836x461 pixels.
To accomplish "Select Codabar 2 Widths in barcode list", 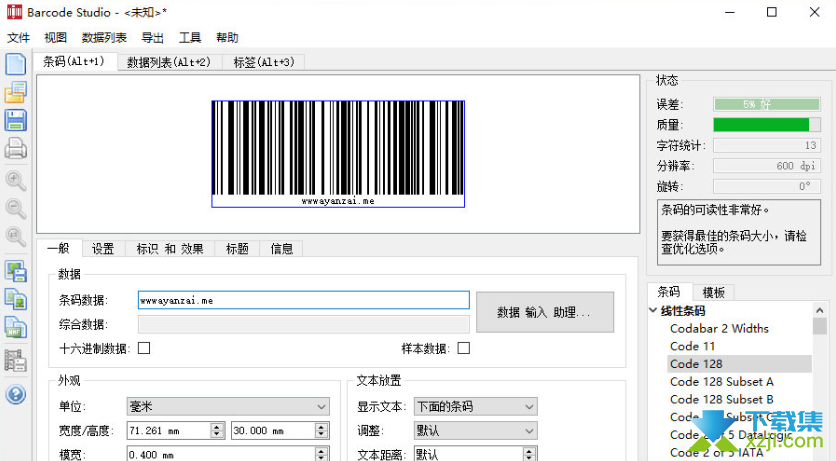I will pos(719,328).
